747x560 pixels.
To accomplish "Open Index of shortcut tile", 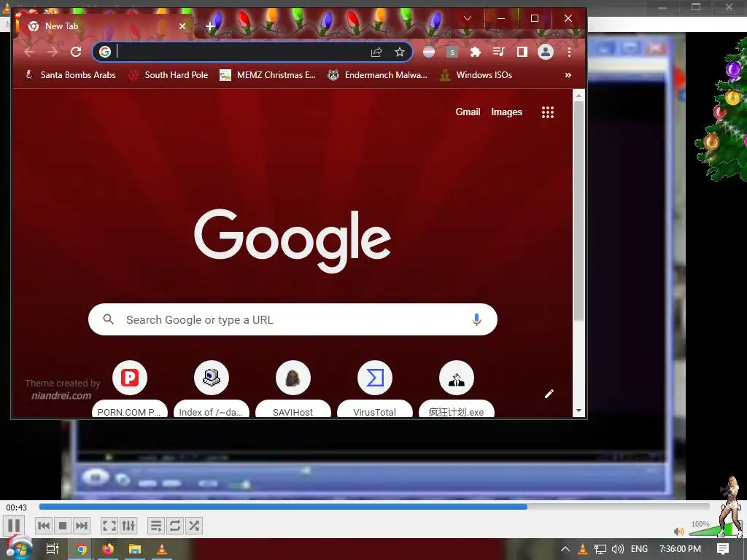I will (212, 389).
